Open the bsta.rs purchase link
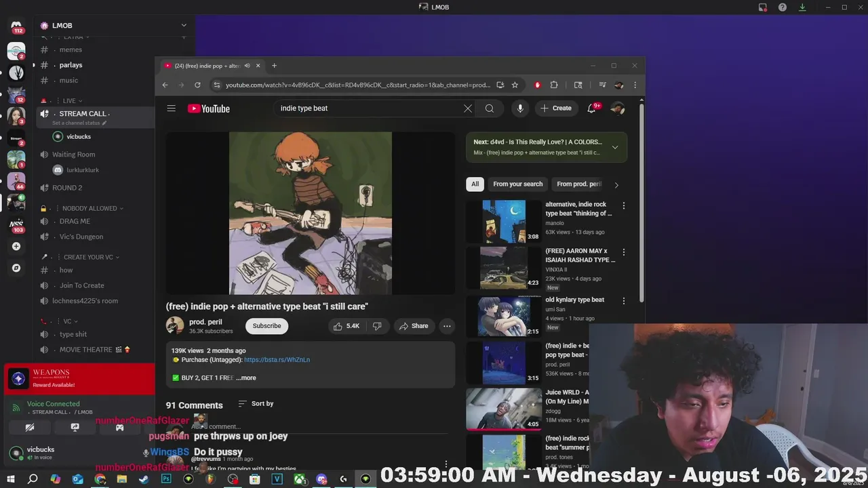This screenshot has height=488, width=868. tap(277, 360)
